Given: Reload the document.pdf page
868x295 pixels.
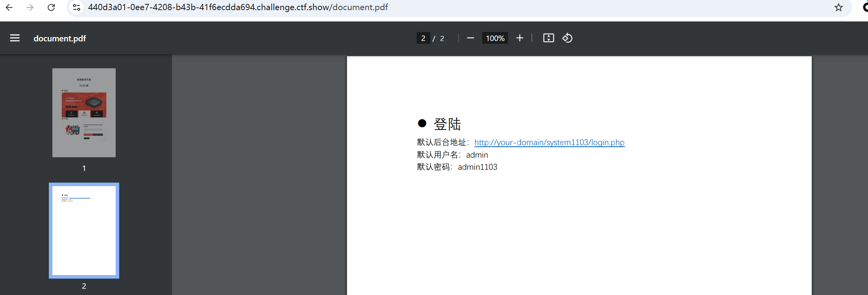Looking at the screenshot, I should pos(51,7).
